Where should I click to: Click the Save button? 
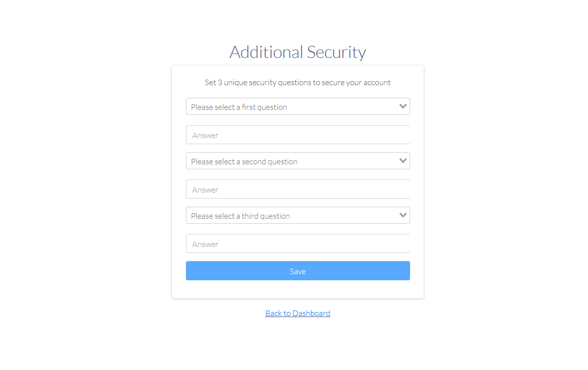[298, 271]
